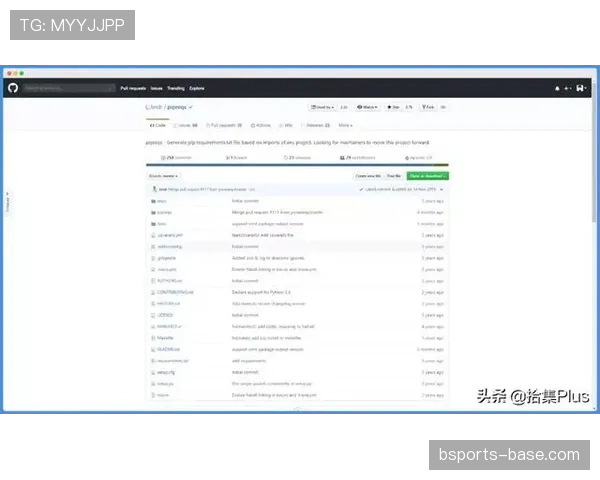Open the notifications bell

(x=558, y=88)
